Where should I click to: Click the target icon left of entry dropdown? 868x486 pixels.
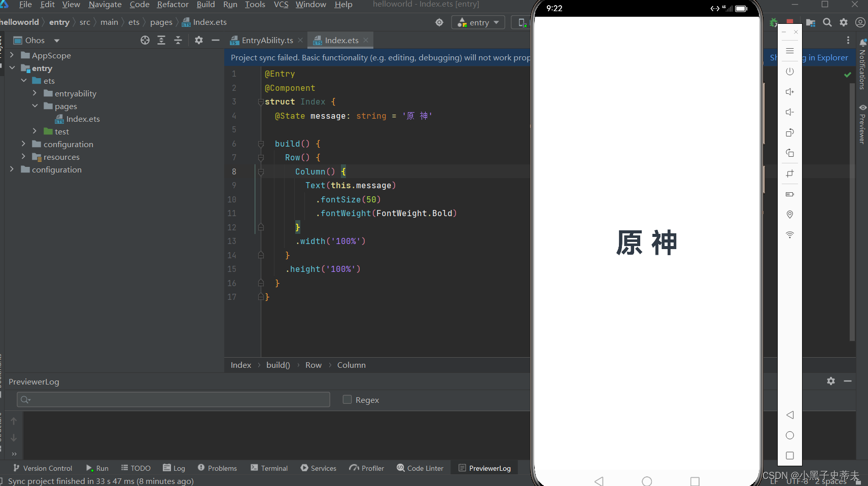click(x=439, y=22)
